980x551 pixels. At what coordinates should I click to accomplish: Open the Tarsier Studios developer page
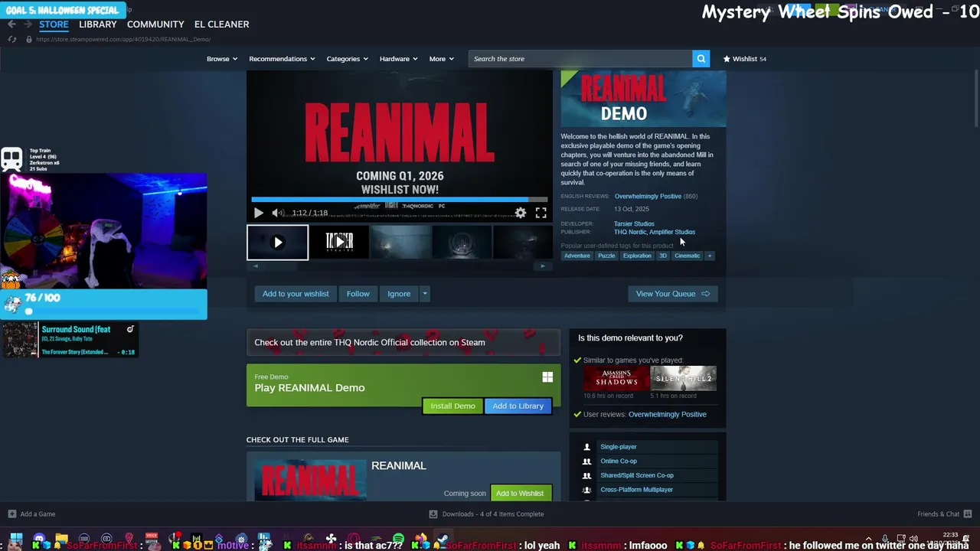[634, 223]
